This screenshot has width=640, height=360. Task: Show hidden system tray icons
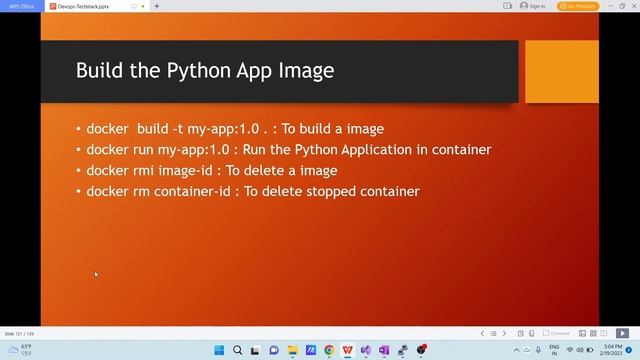tap(516, 350)
